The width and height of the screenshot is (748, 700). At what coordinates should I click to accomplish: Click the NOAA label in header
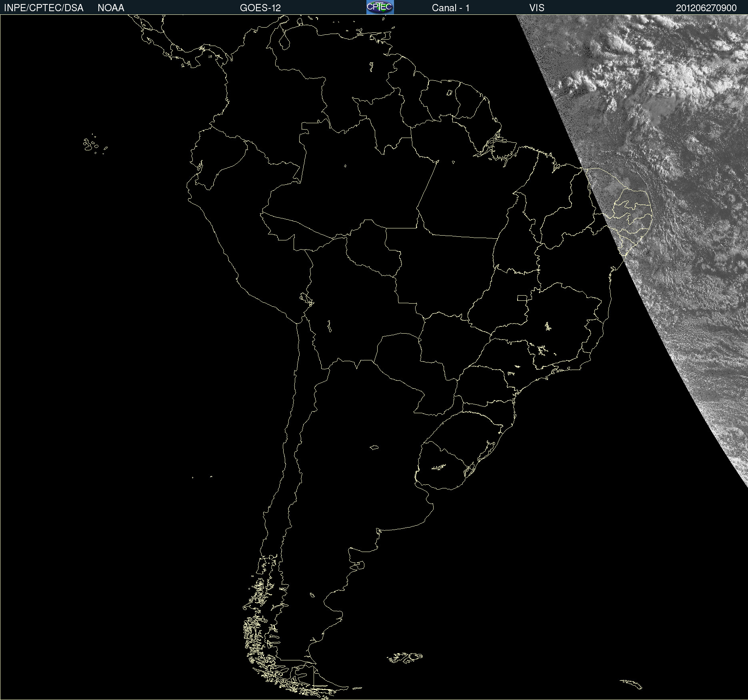click(x=111, y=8)
